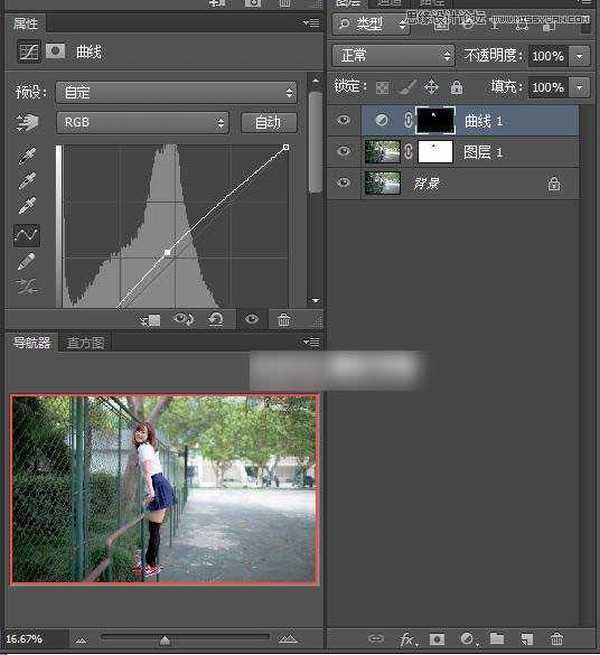Viewport: 600px width, 655px height.
Task: Hide the 曲线 1 layer
Action: tap(344, 120)
